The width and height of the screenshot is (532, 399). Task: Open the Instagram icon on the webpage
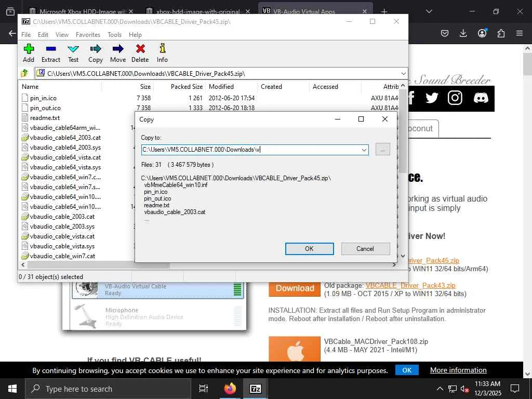point(455,98)
